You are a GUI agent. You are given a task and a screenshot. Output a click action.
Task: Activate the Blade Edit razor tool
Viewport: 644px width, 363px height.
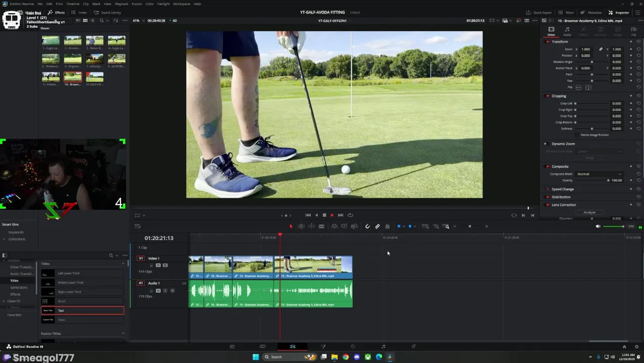pyautogui.click(x=321, y=226)
